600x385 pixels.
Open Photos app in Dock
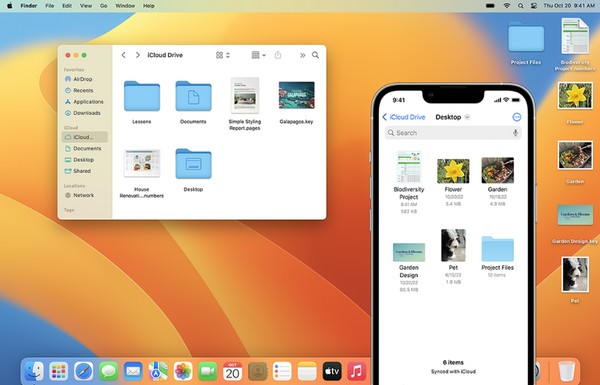coord(183,371)
